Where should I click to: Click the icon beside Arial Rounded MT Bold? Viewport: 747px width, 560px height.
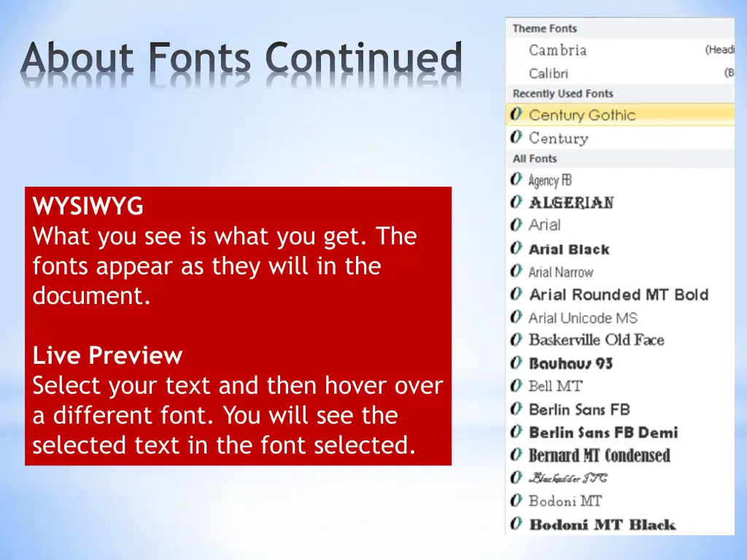516,294
